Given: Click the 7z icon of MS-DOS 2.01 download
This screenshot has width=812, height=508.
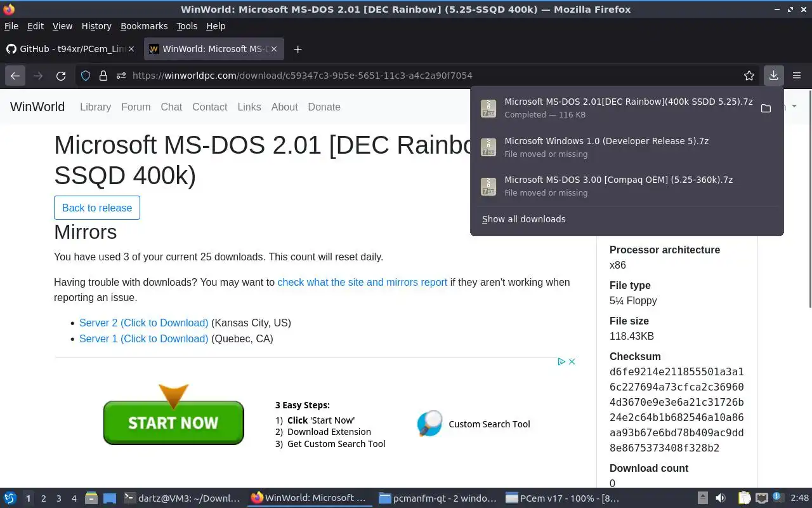Looking at the screenshot, I should (488, 108).
